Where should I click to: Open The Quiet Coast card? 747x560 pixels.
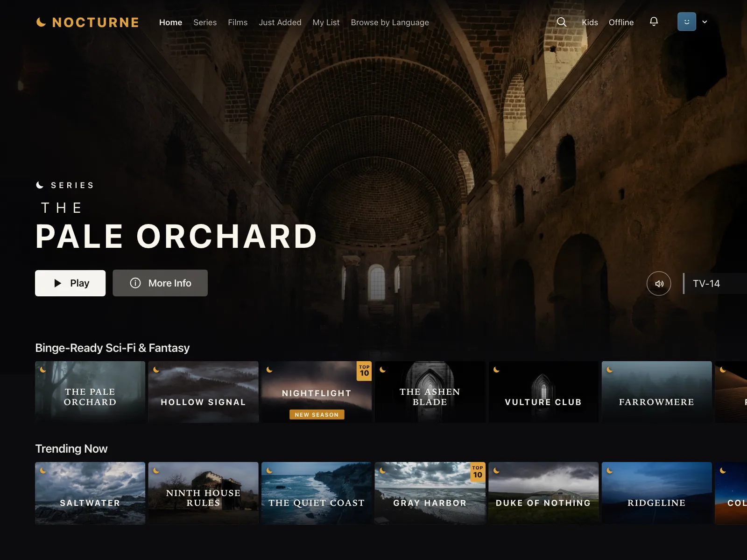pos(317,493)
